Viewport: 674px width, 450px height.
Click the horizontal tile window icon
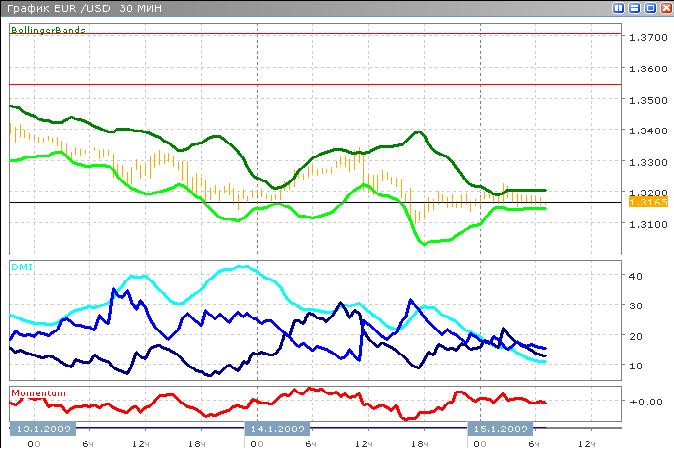click(634, 8)
